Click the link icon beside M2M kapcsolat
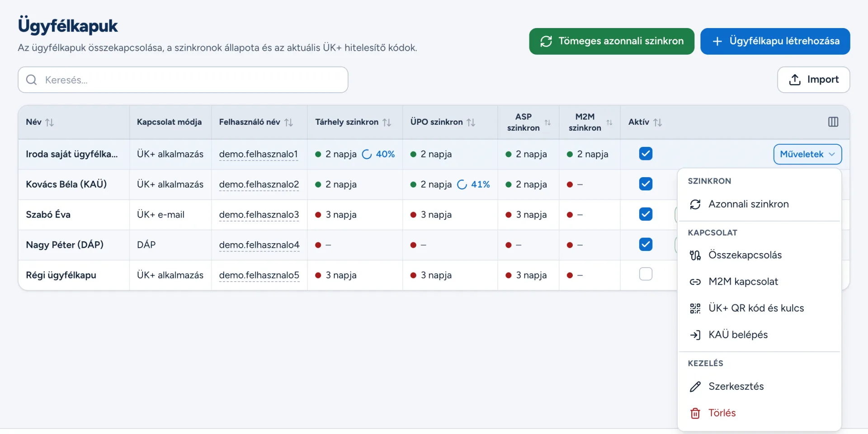Image resolution: width=868 pixels, height=434 pixels. 695,282
